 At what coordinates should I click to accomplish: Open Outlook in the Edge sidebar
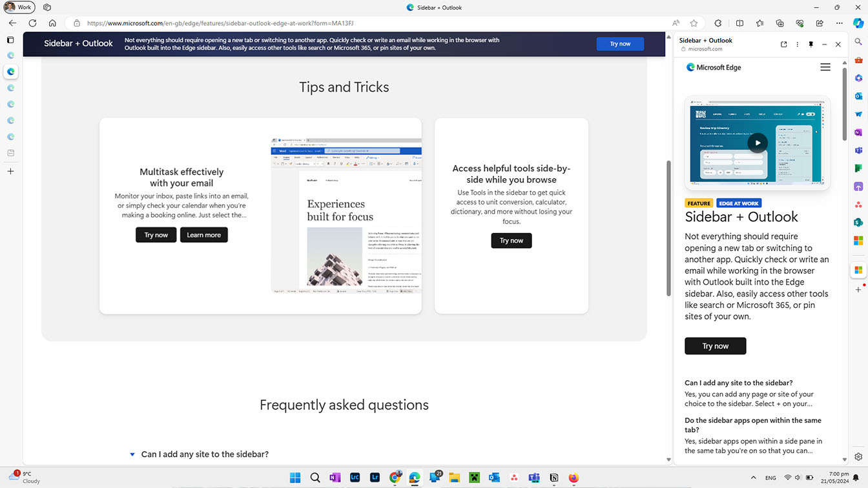tap(858, 96)
